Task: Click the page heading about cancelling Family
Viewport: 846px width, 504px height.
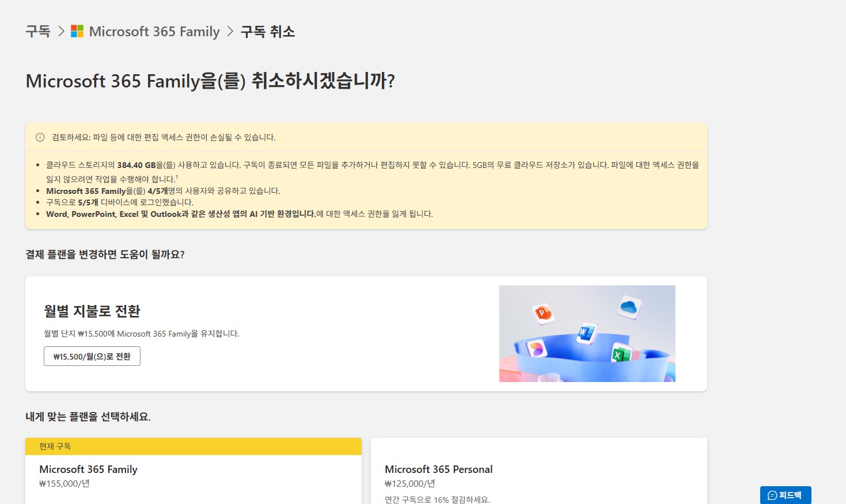Action: coord(211,81)
